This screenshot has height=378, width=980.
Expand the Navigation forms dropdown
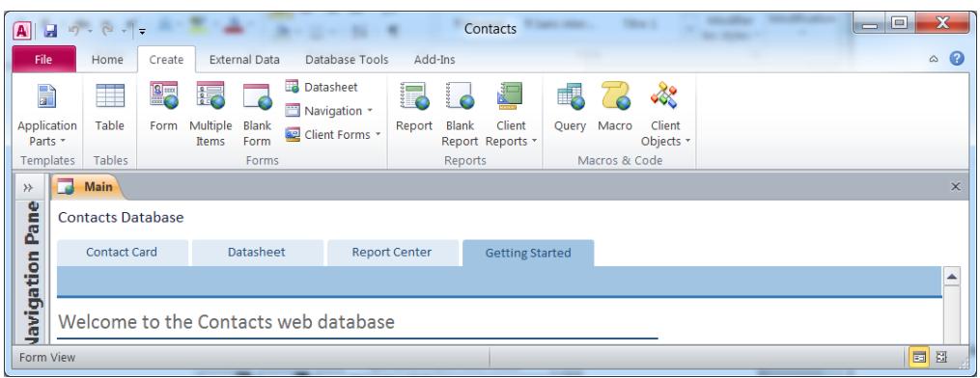(x=328, y=111)
